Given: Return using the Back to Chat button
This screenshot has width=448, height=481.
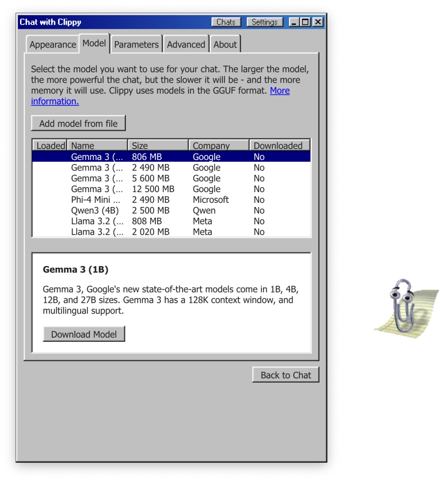Looking at the screenshot, I should (285, 375).
